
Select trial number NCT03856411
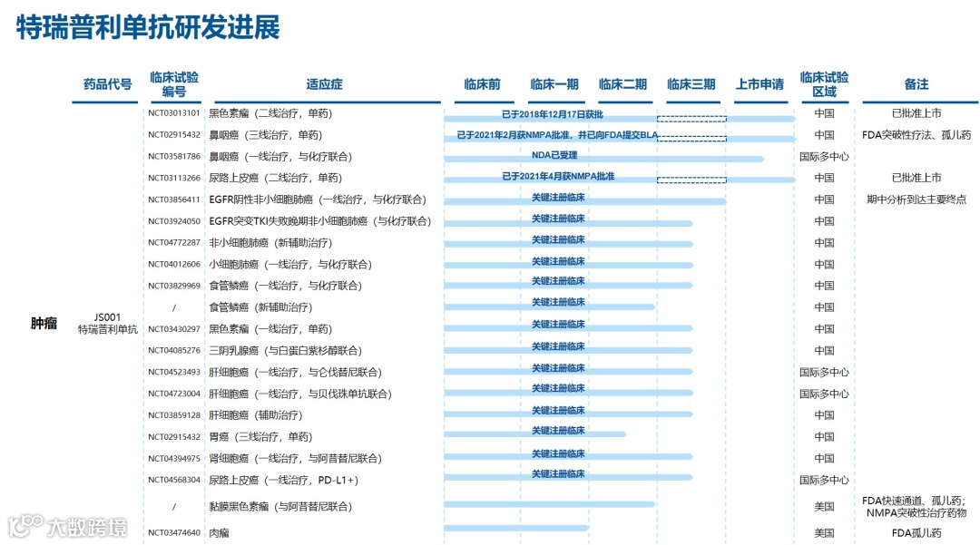point(174,200)
